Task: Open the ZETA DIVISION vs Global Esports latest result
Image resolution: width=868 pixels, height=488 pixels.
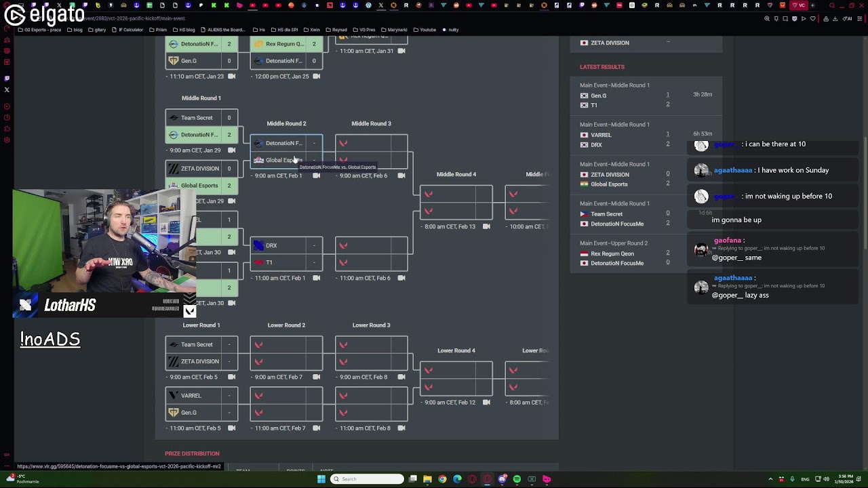Action: tap(646, 174)
